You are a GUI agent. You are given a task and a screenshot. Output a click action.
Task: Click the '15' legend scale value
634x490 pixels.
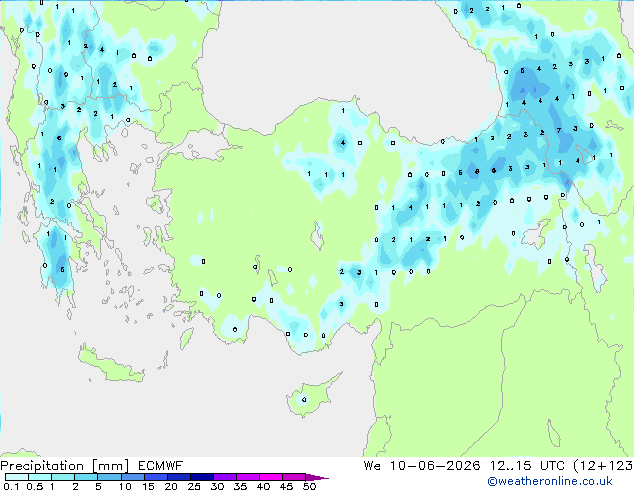pyautogui.click(x=148, y=486)
